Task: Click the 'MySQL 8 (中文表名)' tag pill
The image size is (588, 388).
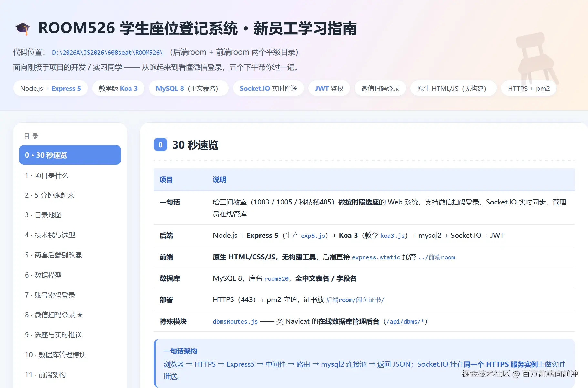Action: point(189,88)
